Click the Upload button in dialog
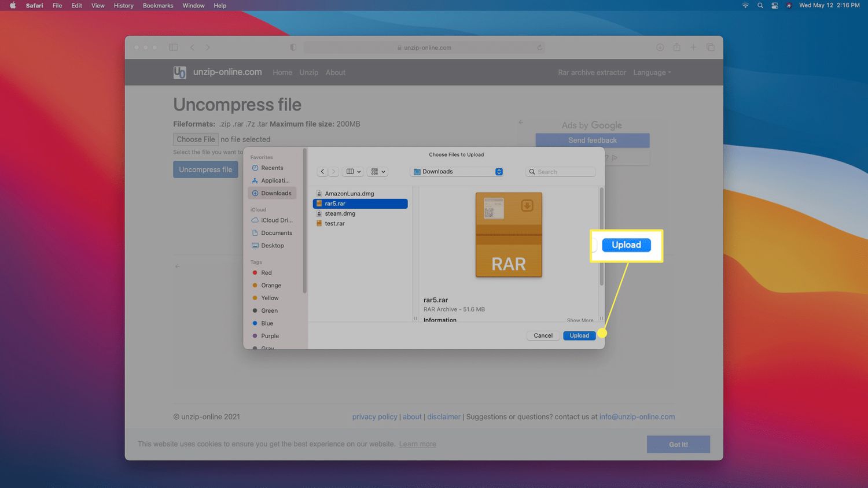The image size is (868, 488). coord(579,335)
